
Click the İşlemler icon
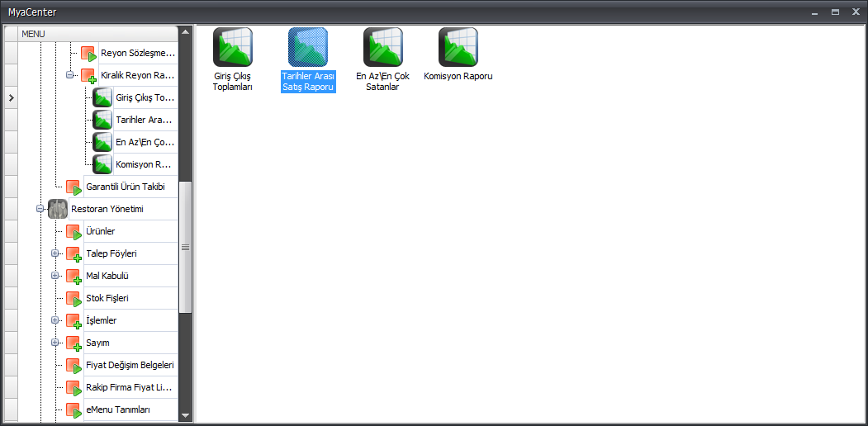[74, 321]
